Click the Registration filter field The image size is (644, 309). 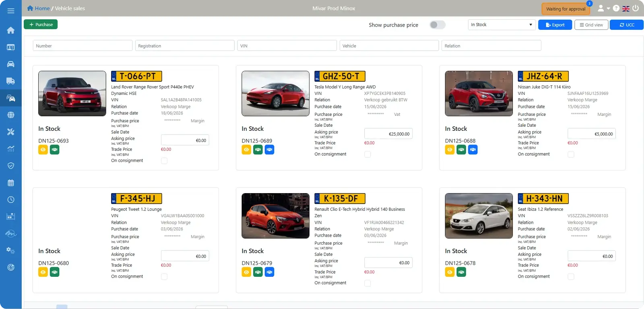[185, 45]
